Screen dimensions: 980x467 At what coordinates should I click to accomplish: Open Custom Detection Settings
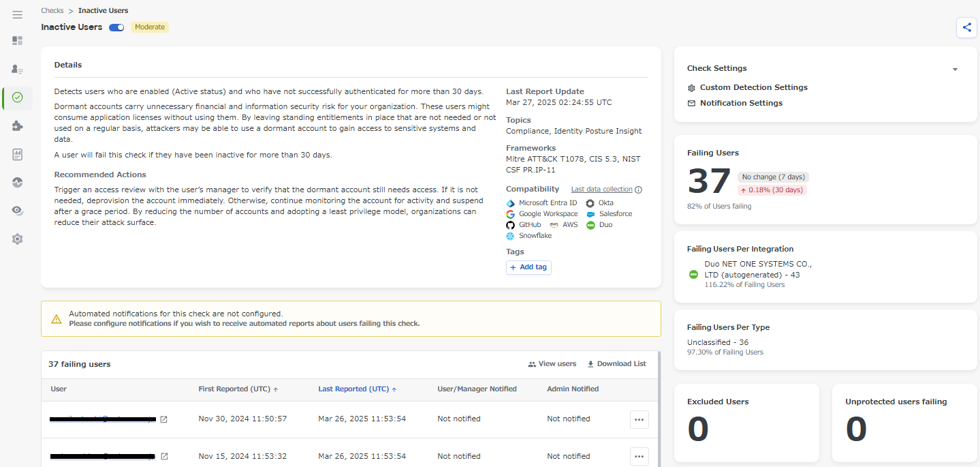[747, 87]
